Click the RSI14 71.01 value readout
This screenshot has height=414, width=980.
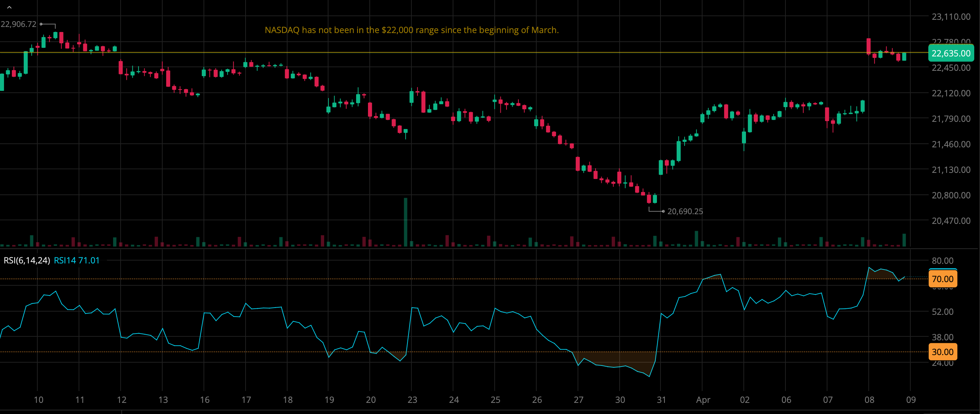(x=76, y=260)
